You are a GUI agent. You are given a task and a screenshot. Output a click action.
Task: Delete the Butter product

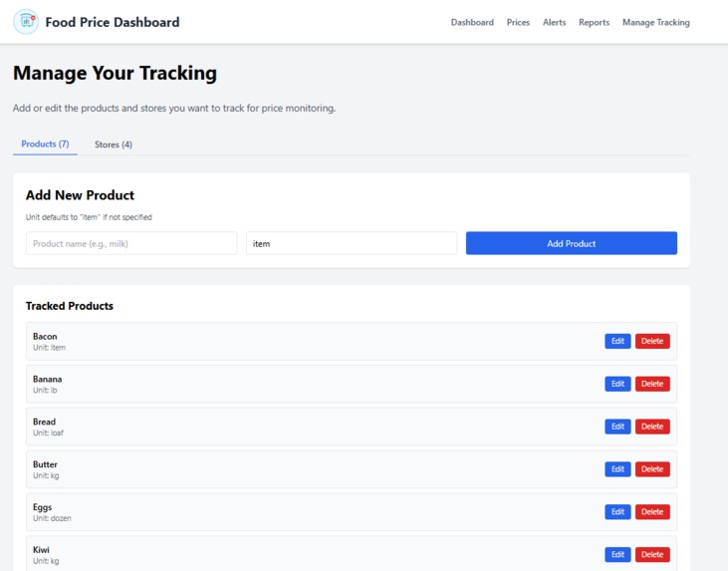pos(652,469)
